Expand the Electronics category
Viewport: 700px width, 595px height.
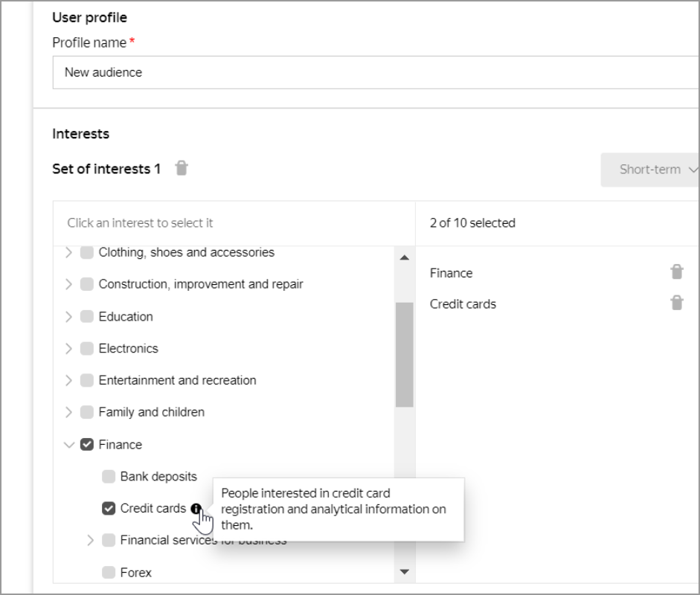69,349
